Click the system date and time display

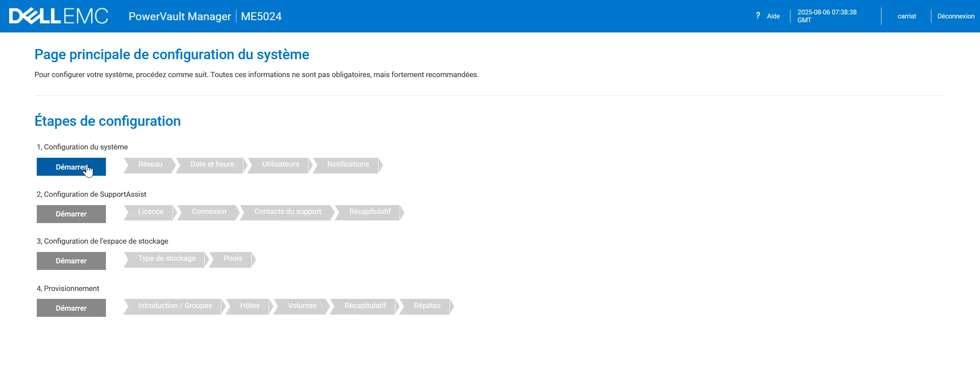click(826, 16)
